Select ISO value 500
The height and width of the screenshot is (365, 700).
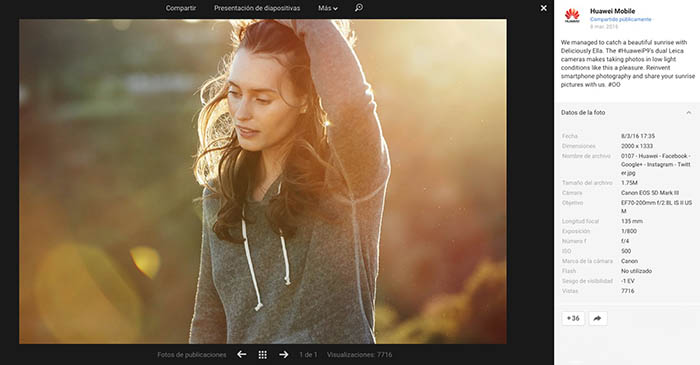pyautogui.click(x=626, y=251)
